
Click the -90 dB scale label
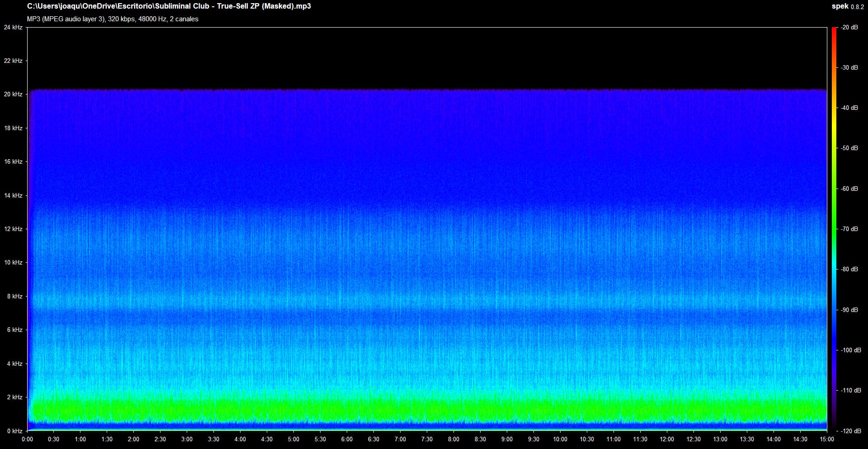click(x=849, y=310)
